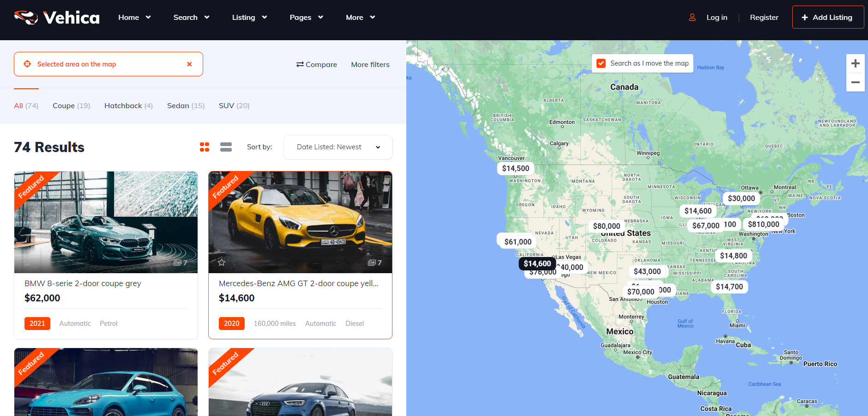868x416 pixels.
Task: Uncheck Search as I move the map
Action: point(601,63)
